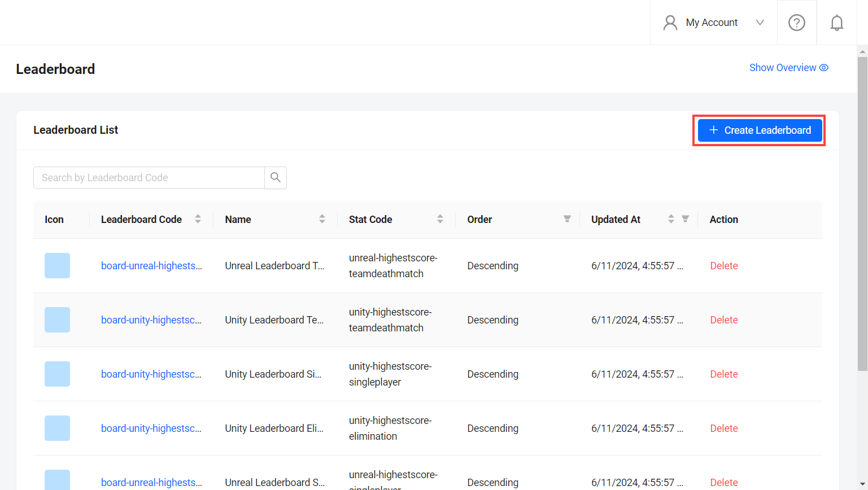Open leaderboard code link for Unity Leaderboard Si...

(151, 374)
